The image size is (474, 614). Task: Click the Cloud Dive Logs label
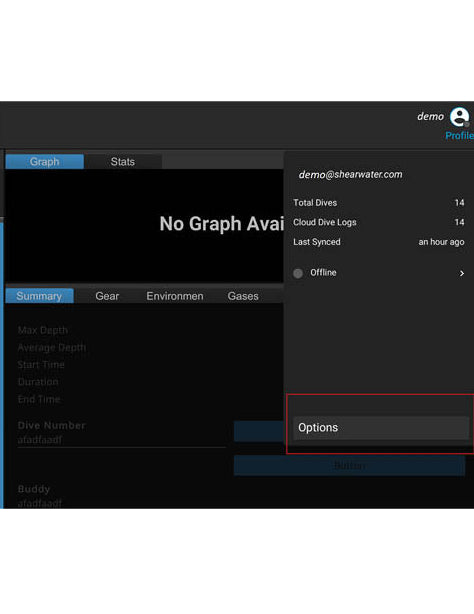click(325, 222)
